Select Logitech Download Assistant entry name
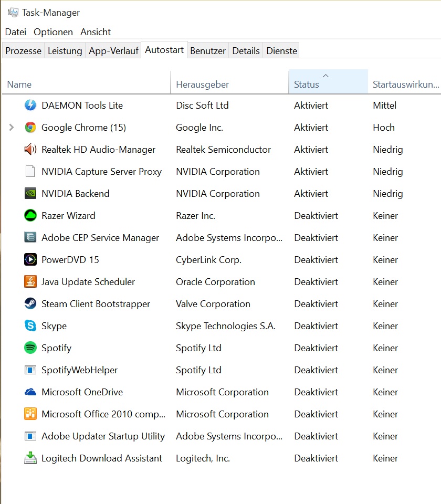This screenshot has height=504, width=441. pos(102,458)
